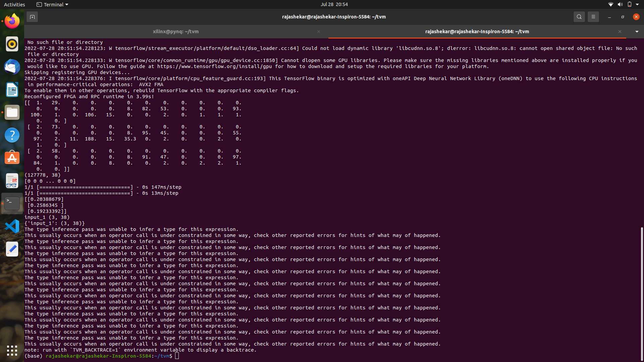The width and height of the screenshot is (644, 362).
Task: Open the terminal hamburger menu
Action: [593, 17]
